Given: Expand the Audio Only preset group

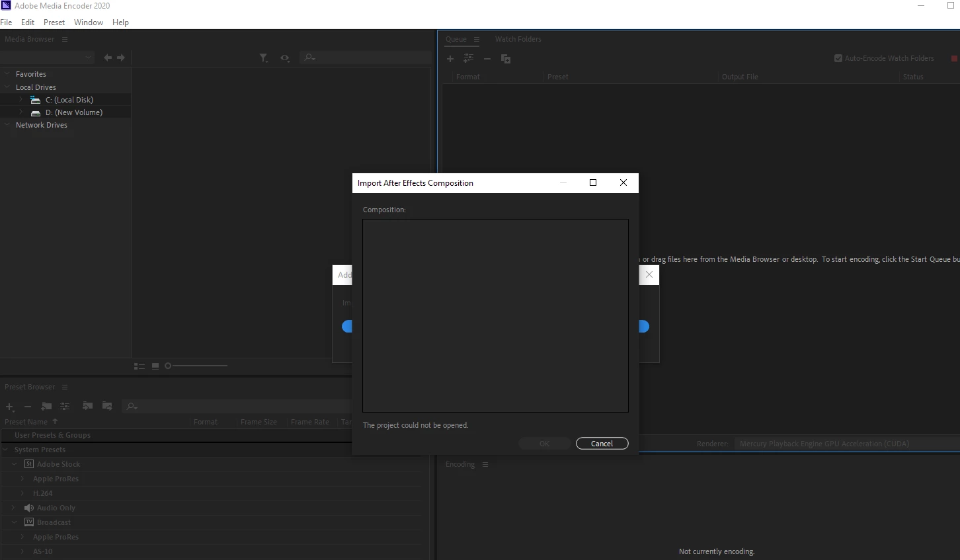Looking at the screenshot, I should 15,508.
